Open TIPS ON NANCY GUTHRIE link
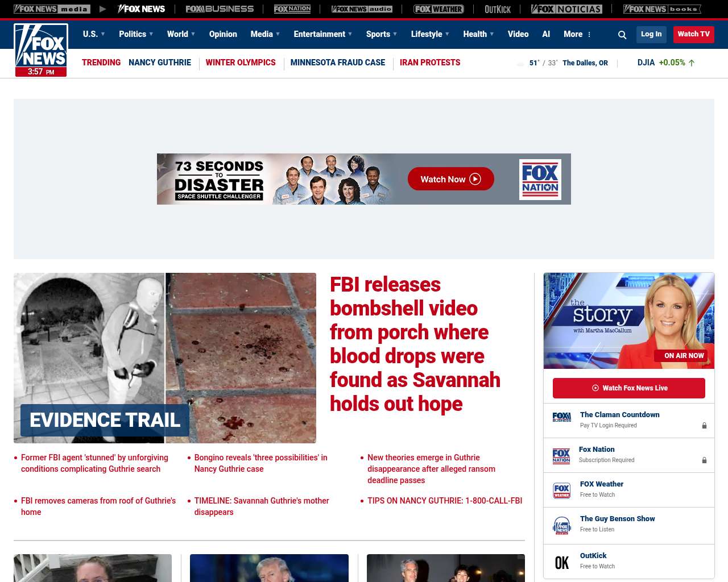 tap(445, 501)
